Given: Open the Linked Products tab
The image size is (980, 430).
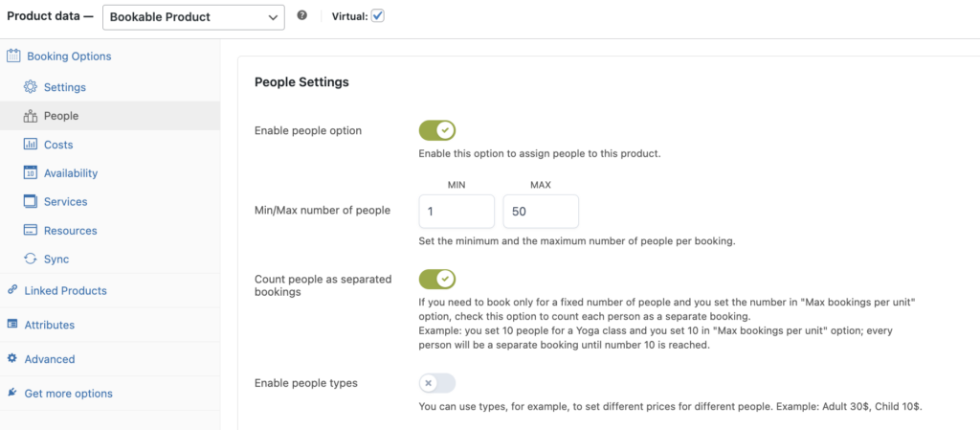Looking at the screenshot, I should (65, 290).
